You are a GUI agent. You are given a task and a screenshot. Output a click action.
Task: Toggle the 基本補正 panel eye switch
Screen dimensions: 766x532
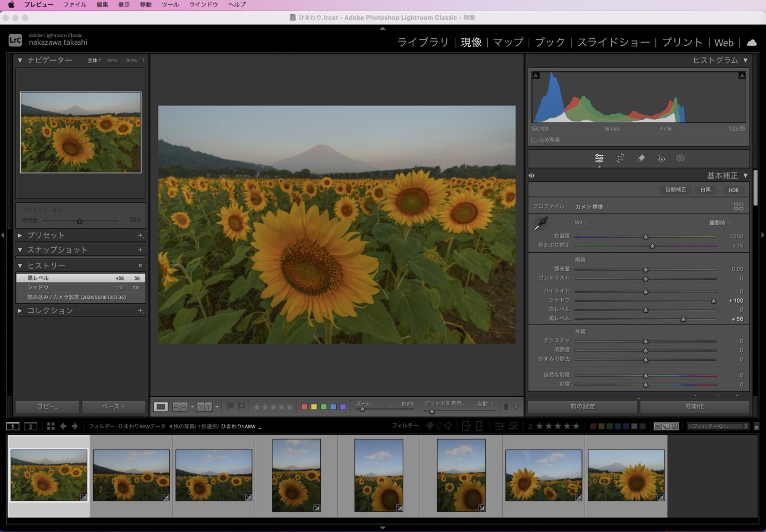[531, 176]
